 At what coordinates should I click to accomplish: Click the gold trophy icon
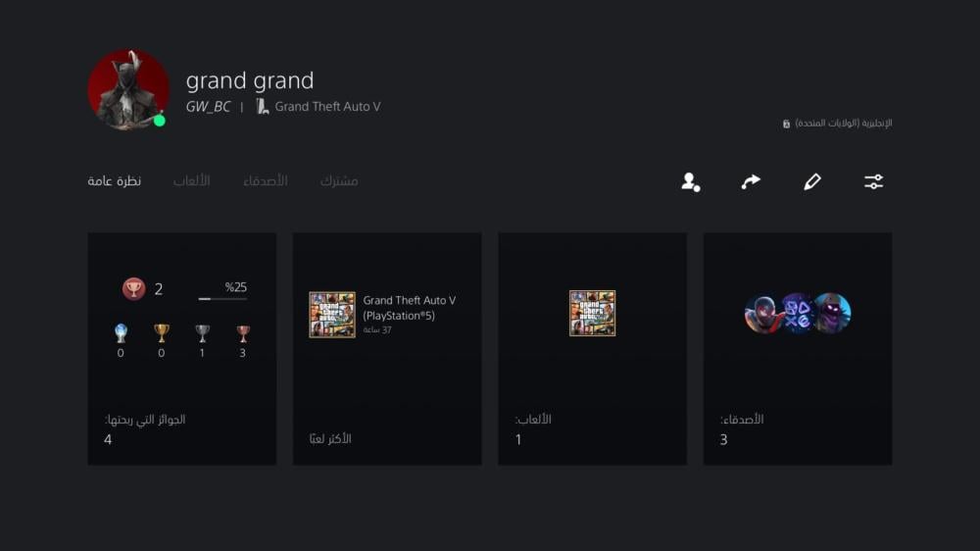tap(162, 333)
